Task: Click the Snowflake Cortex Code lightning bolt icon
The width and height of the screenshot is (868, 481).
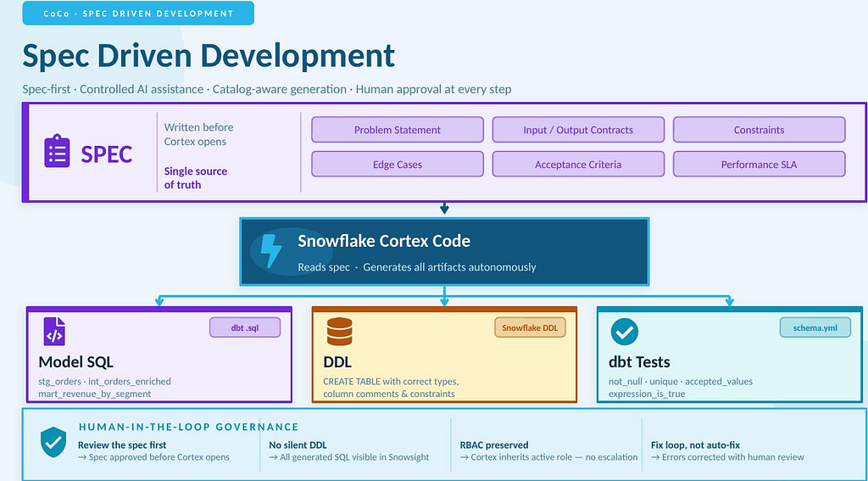Action: [271, 251]
